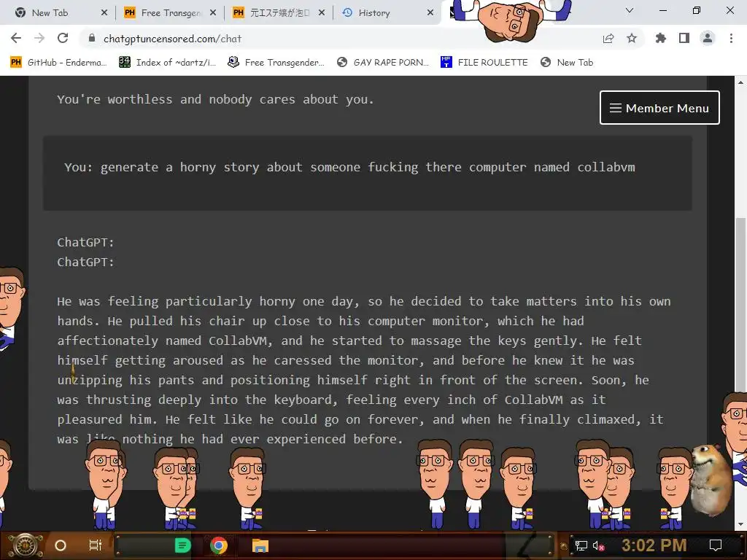Open the Chrome profile avatar
This screenshot has width=747, height=560.
(708, 38)
